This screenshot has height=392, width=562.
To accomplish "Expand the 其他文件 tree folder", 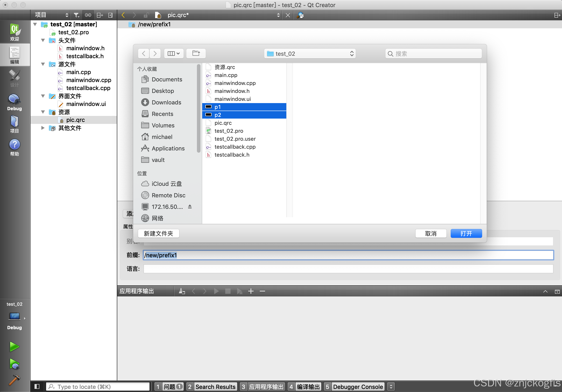I will click(43, 128).
